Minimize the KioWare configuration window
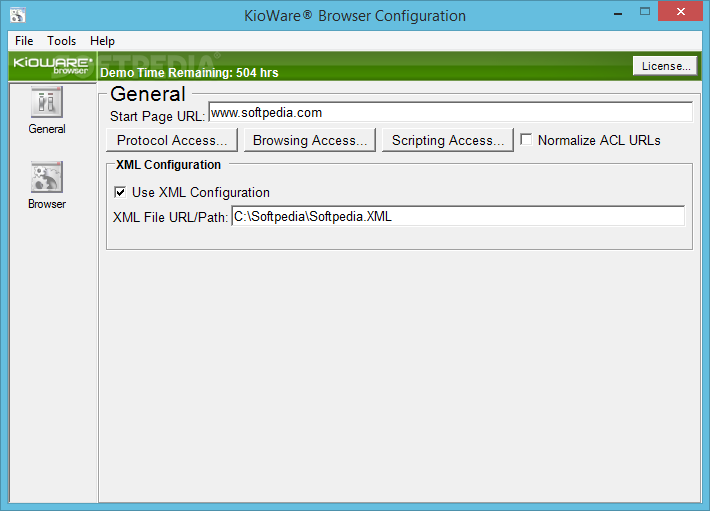Viewport: 710px width, 511px height. [x=618, y=14]
